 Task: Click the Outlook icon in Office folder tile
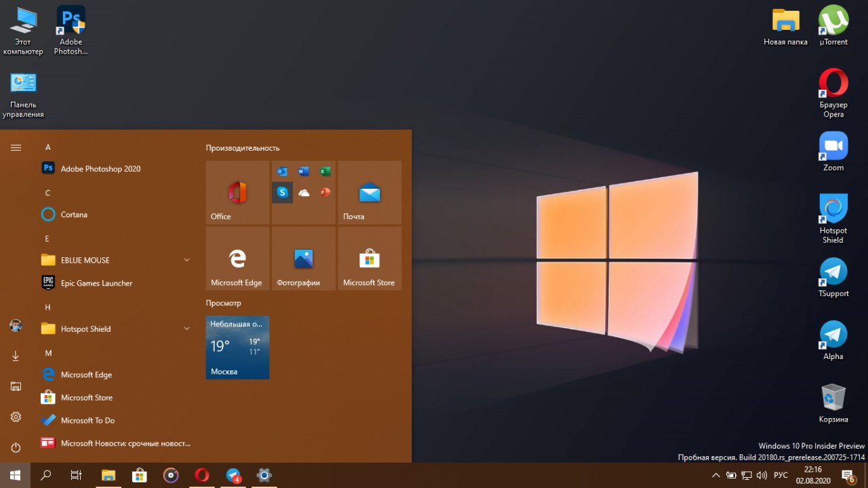(x=283, y=172)
